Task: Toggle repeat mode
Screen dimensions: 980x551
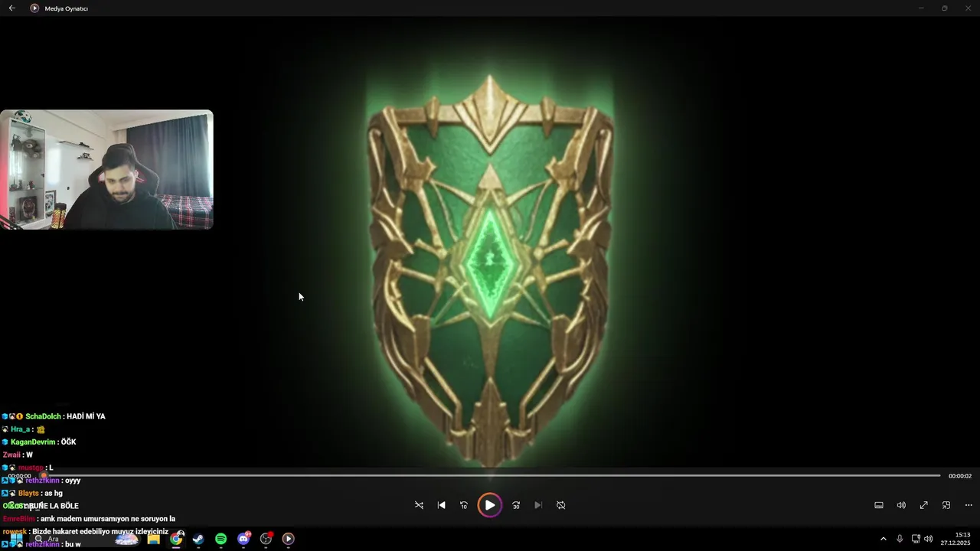Action: [560, 505]
